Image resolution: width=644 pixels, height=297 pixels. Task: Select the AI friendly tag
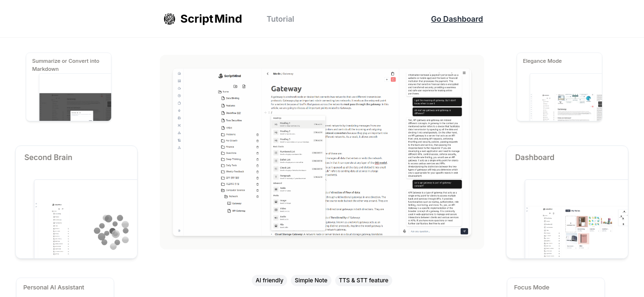pos(270,280)
